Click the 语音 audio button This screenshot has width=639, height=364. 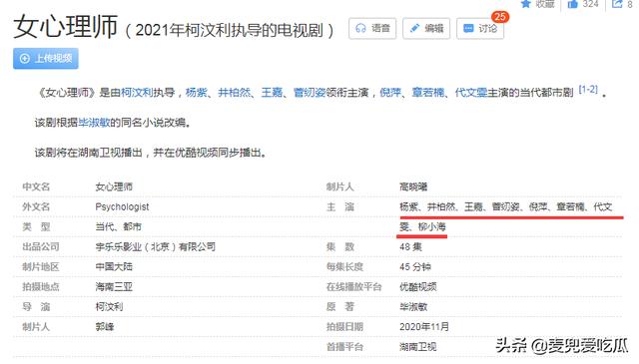(372, 29)
